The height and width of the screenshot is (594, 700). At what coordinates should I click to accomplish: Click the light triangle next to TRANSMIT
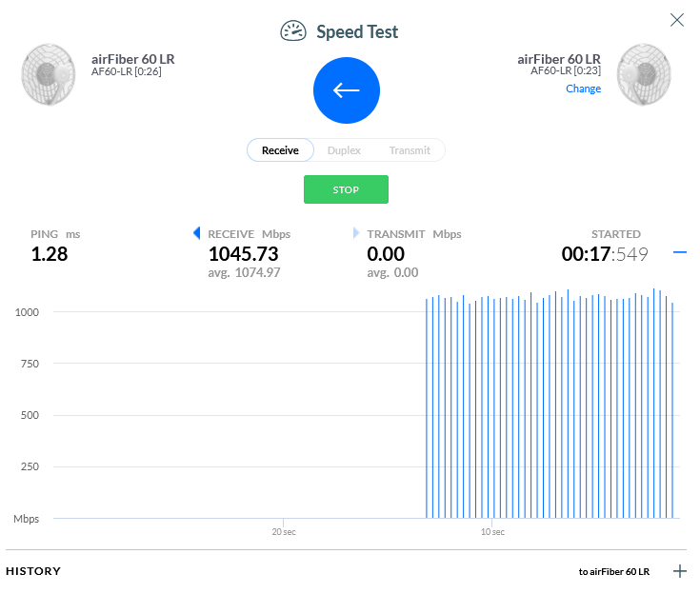click(x=357, y=233)
